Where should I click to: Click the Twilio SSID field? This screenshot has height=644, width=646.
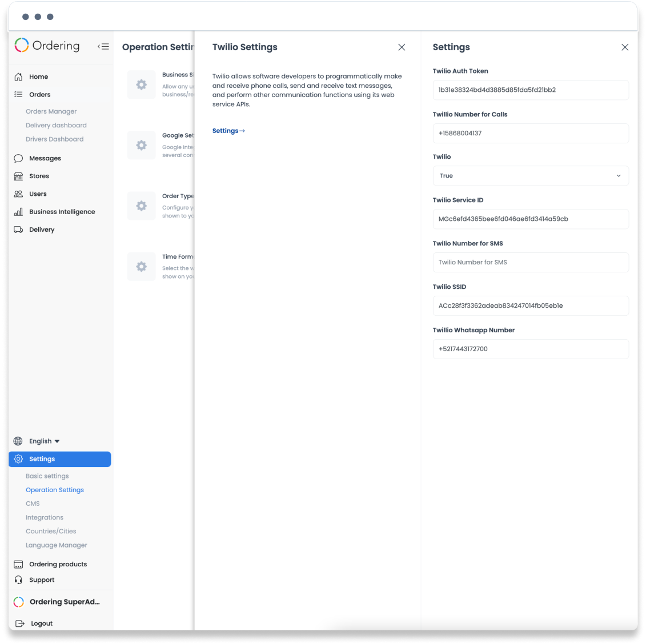point(531,306)
